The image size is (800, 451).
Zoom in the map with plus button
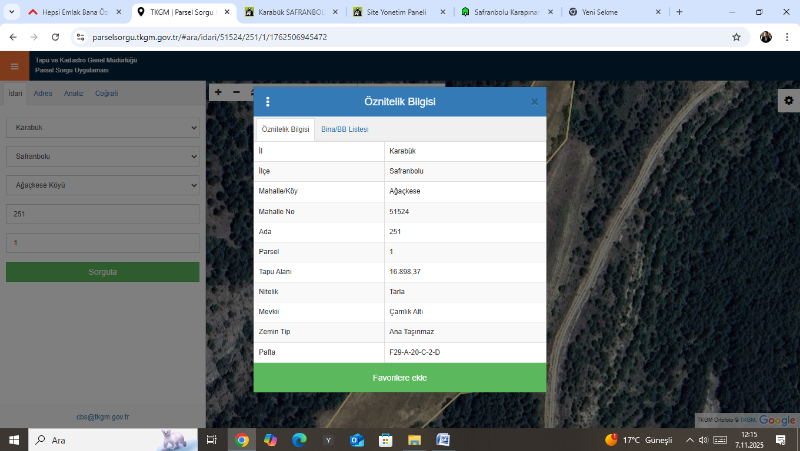coord(218,92)
